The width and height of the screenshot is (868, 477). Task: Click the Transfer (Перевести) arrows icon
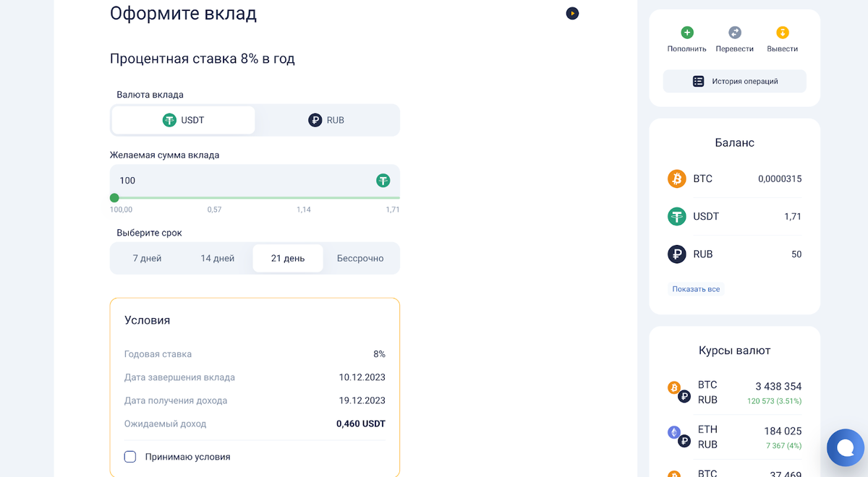[735, 33]
